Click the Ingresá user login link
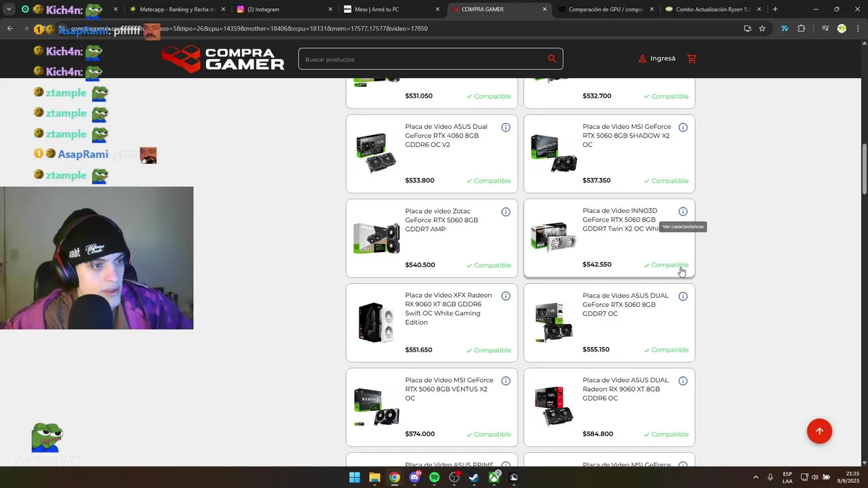 click(x=657, y=59)
